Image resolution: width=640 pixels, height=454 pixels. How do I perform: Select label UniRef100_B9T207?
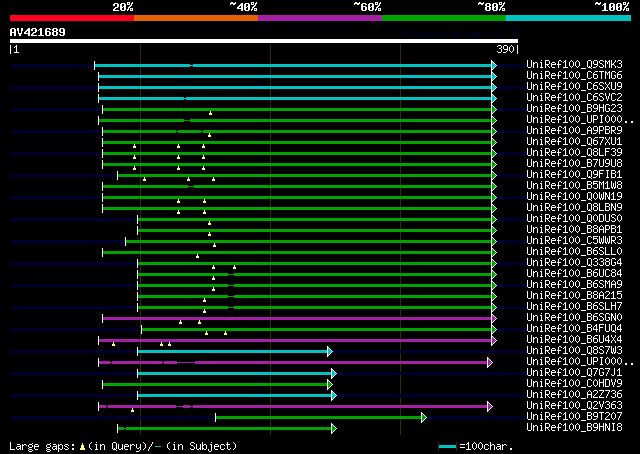(574, 417)
